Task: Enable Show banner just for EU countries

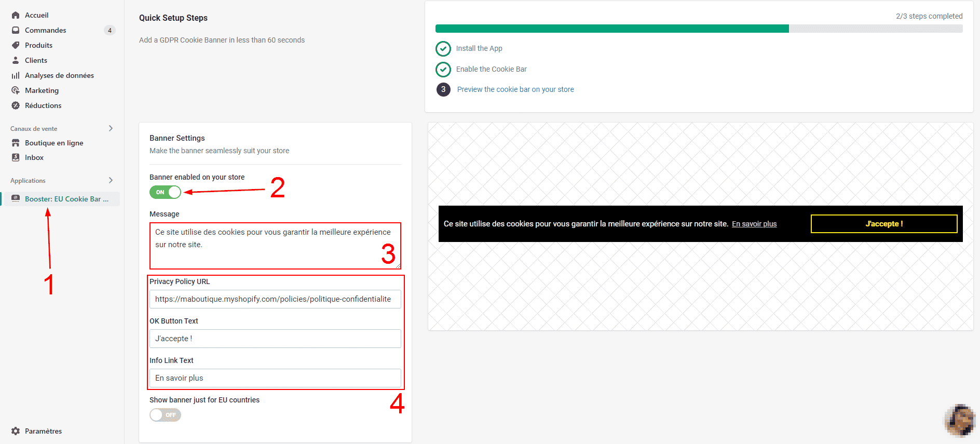Action: (165, 415)
